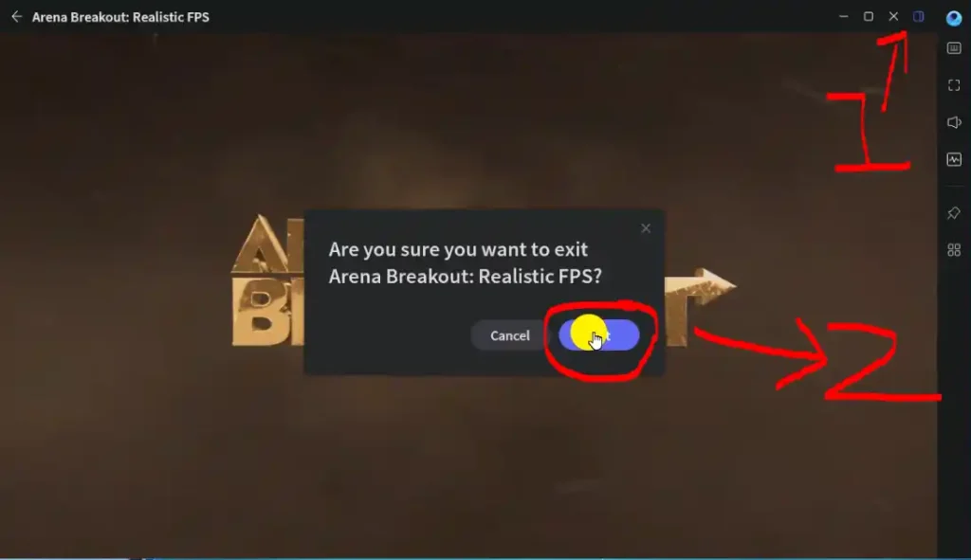Open the blue profile avatar

(954, 18)
